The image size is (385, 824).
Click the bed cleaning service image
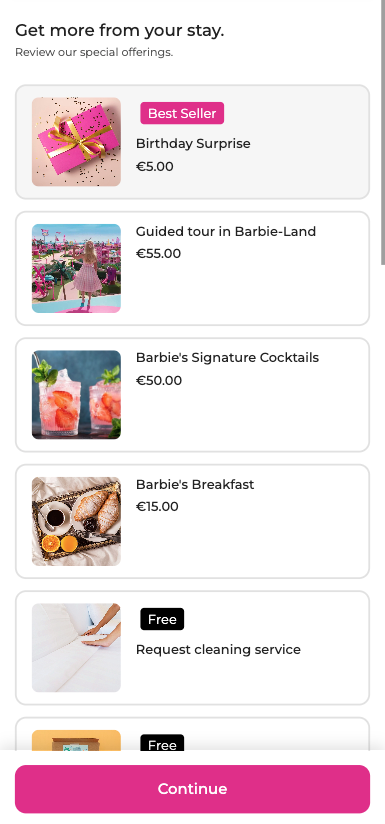tap(76, 647)
